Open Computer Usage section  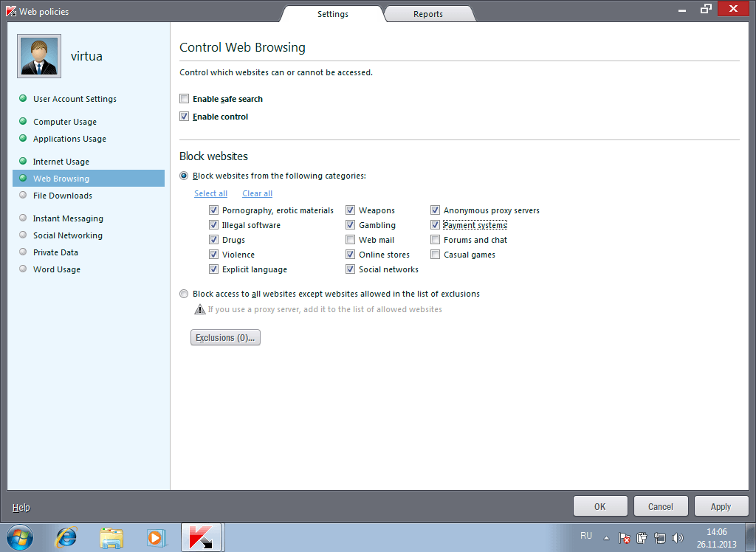click(65, 122)
